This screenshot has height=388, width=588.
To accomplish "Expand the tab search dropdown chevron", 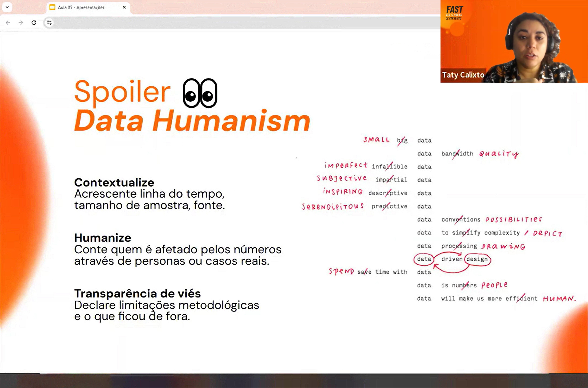I will coord(7,7).
